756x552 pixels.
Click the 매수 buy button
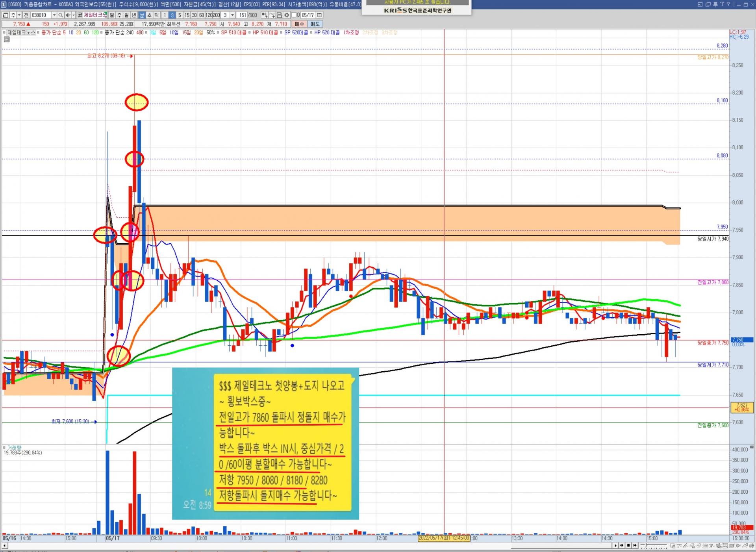299,24
